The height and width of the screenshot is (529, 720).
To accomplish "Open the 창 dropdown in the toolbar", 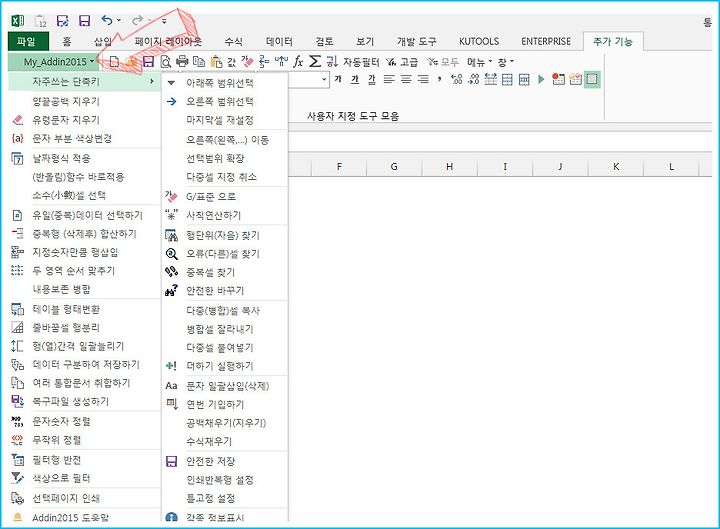I will point(506,62).
